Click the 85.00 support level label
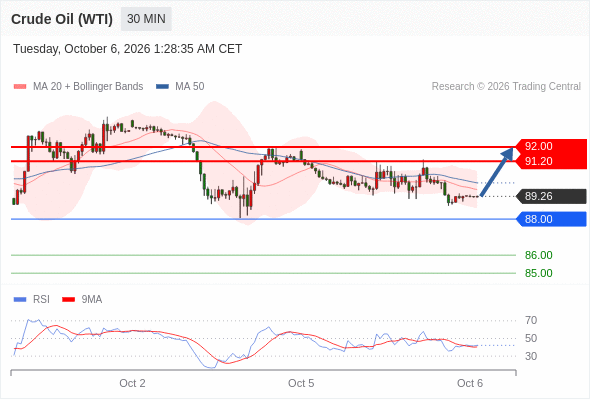This screenshot has height=400, width=590. click(x=538, y=273)
